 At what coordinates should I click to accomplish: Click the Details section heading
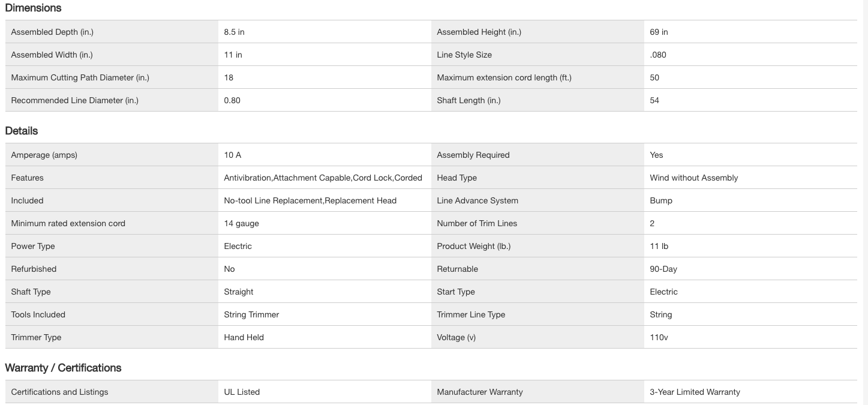(x=22, y=131)
